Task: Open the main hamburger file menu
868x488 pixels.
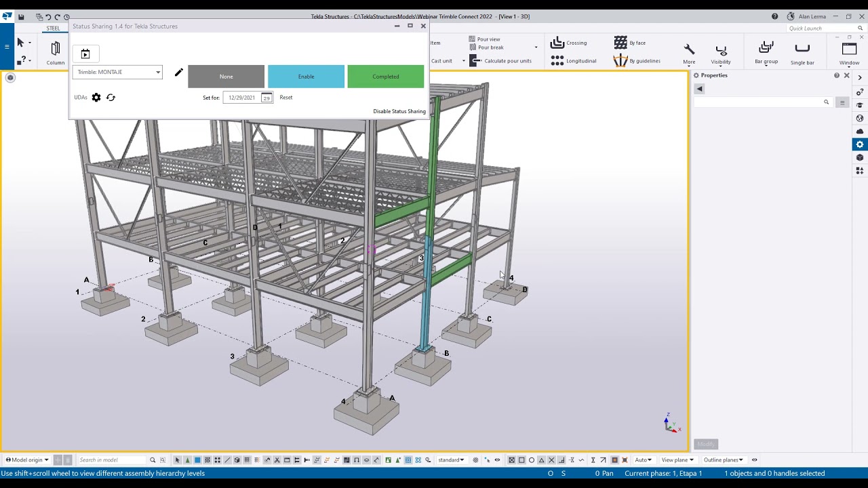Action: [x=7, y=46]
